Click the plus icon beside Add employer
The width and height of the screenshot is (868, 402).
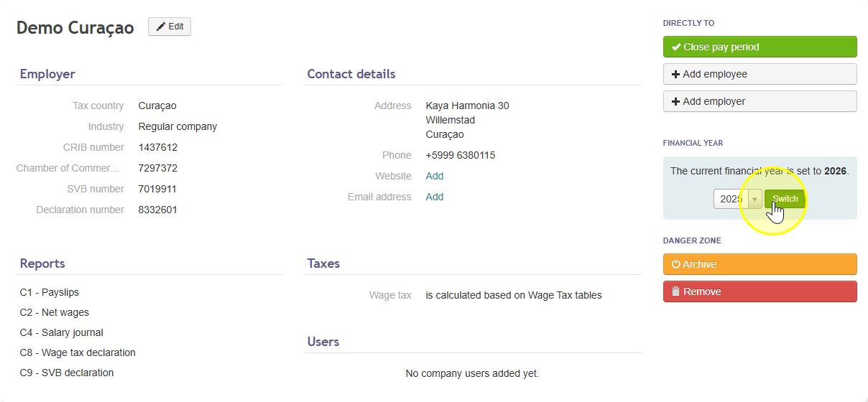click(x=675, y=101)
